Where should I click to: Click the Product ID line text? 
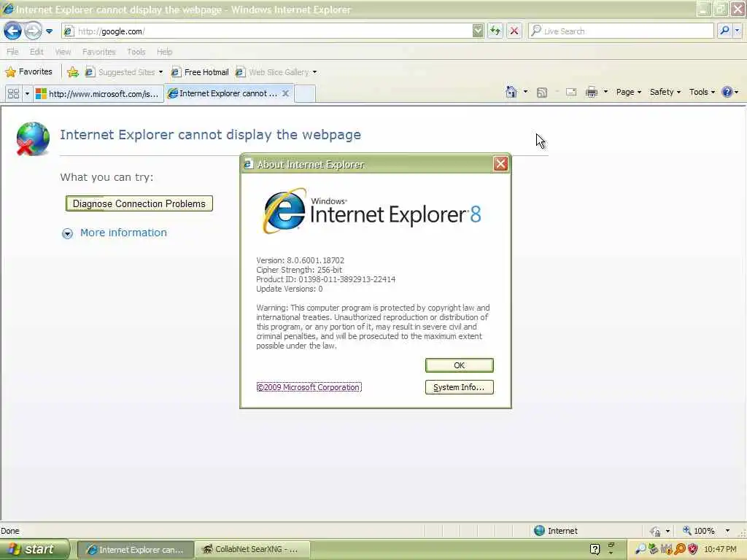pyautogui.click(x=326, y=279)
